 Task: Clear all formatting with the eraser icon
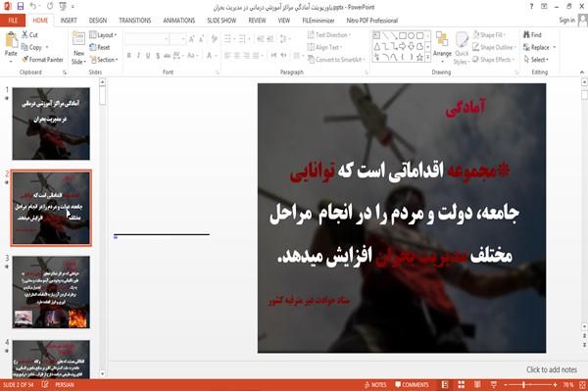[x=215, y=38]
